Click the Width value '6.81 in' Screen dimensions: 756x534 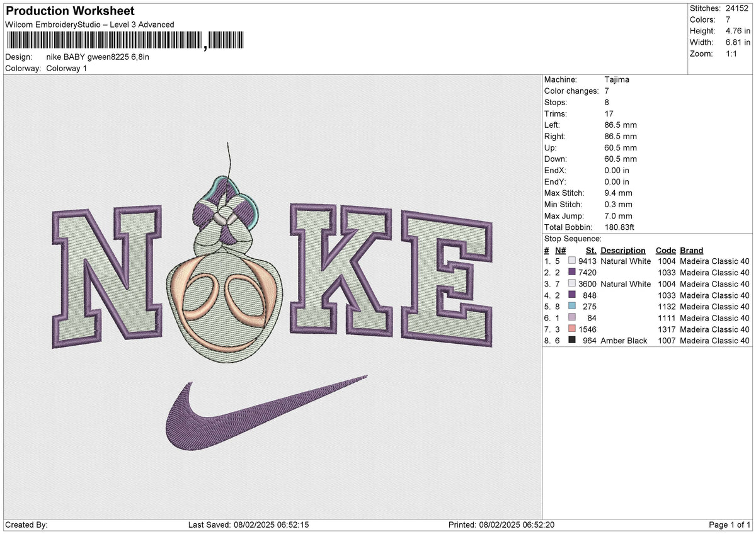coord(738,42)
